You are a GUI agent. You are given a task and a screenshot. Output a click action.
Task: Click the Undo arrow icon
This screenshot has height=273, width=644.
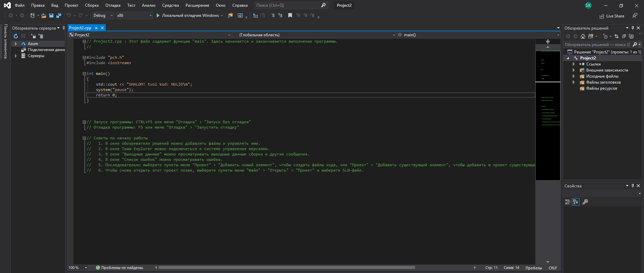69,15
